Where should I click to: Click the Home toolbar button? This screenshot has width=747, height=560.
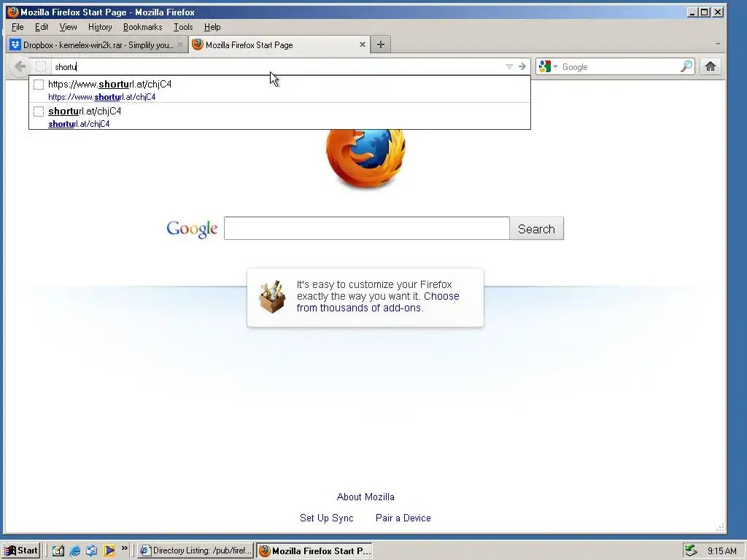tap(711, 66)
